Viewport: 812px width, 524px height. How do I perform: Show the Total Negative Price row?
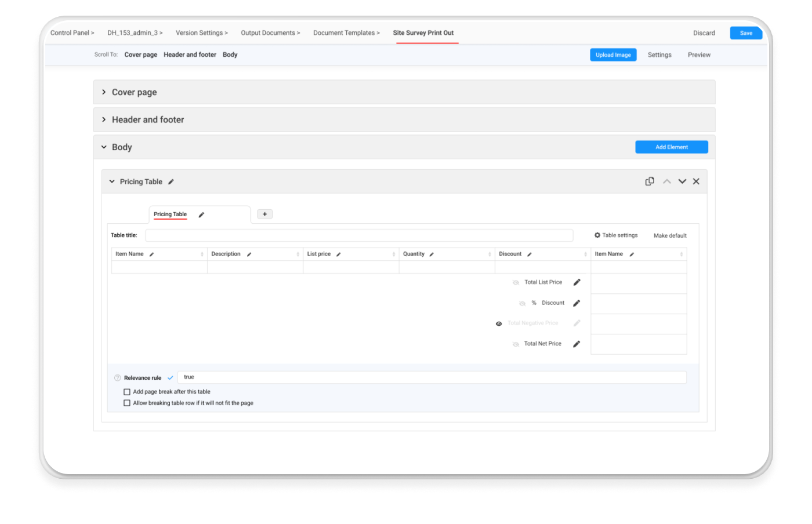pos(499,324)
